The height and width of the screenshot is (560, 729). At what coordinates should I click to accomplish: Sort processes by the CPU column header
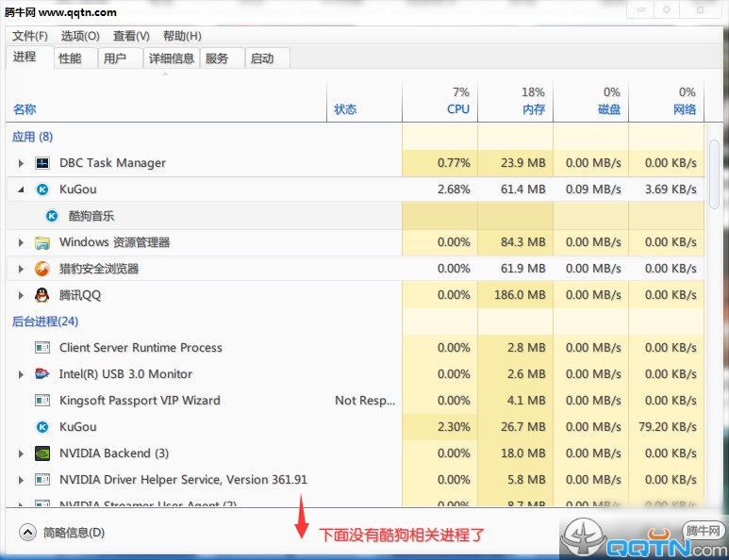click(457, 109)
